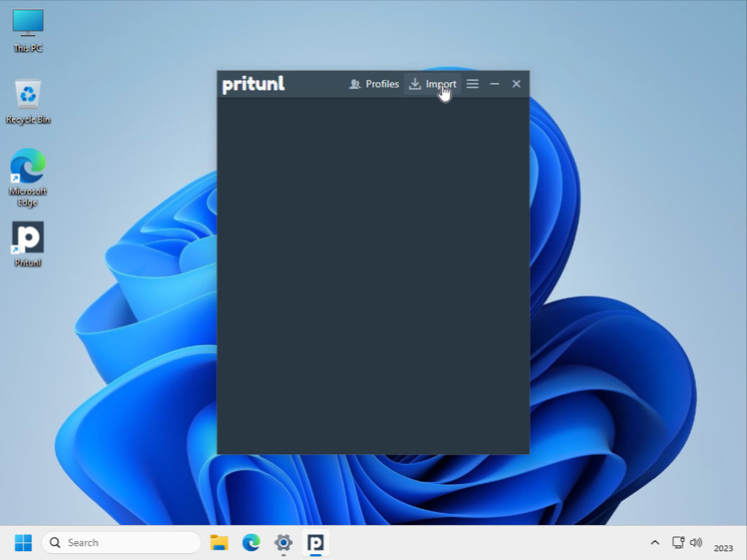Click the pritunl logo in header
The height and width of the screenshot is (560, 747).
tap(253, 85)
